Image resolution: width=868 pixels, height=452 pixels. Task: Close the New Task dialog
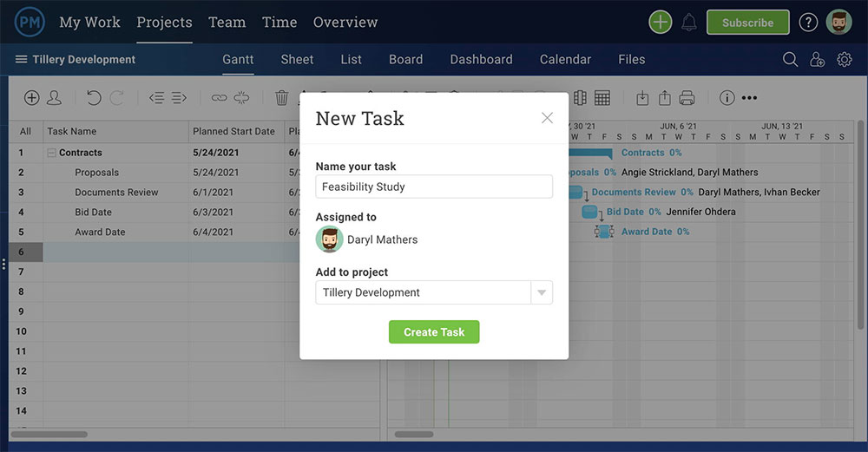(x=547, y=118)
